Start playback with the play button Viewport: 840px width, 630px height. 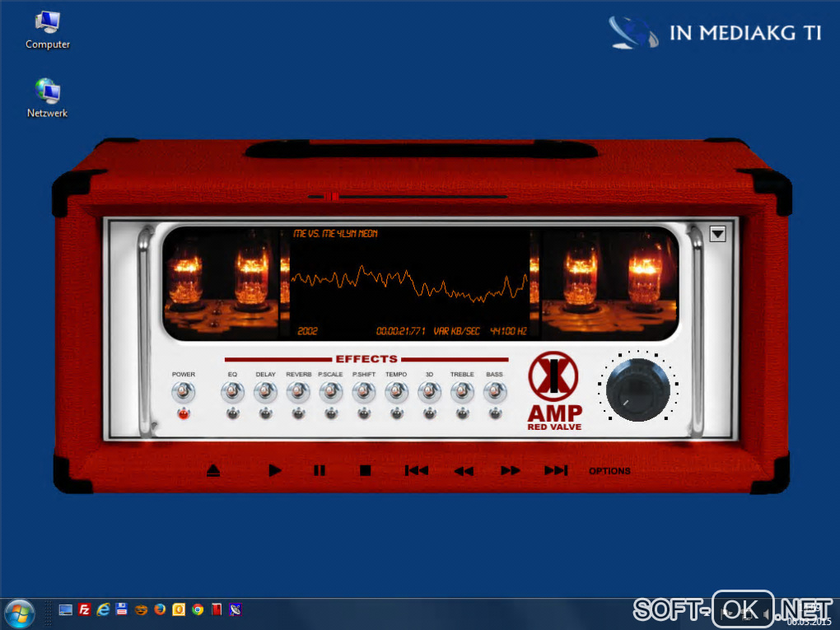point(275,470)
